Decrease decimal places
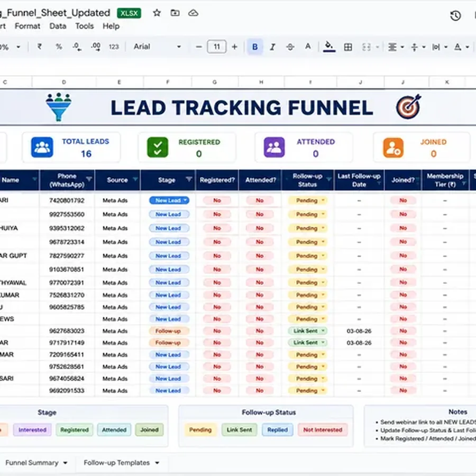Image resolution: width=476 pixels, height=476 pixels. tap(77, 47)
